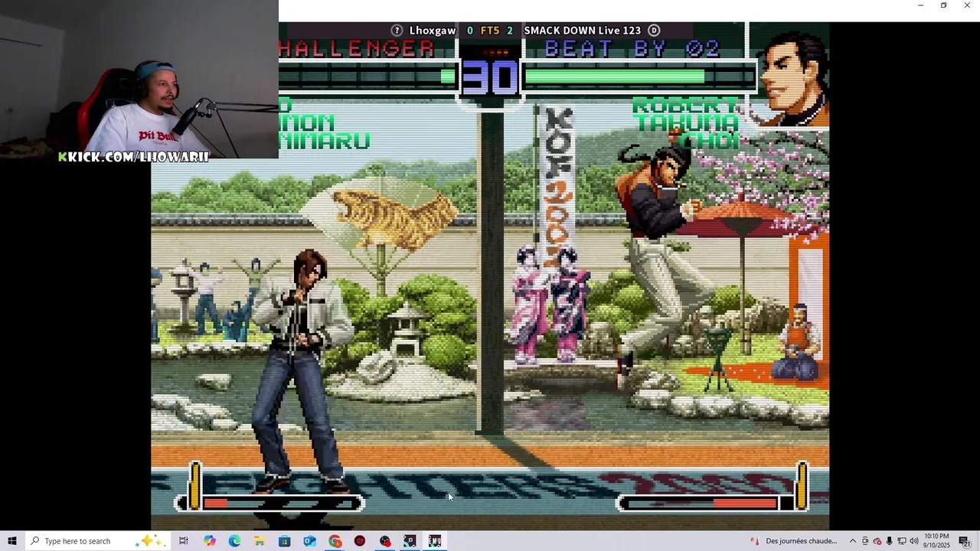This screenshot has height=551, width=980.
Task: Open File Explorer from the taskbar
Action: coord(260,541)
